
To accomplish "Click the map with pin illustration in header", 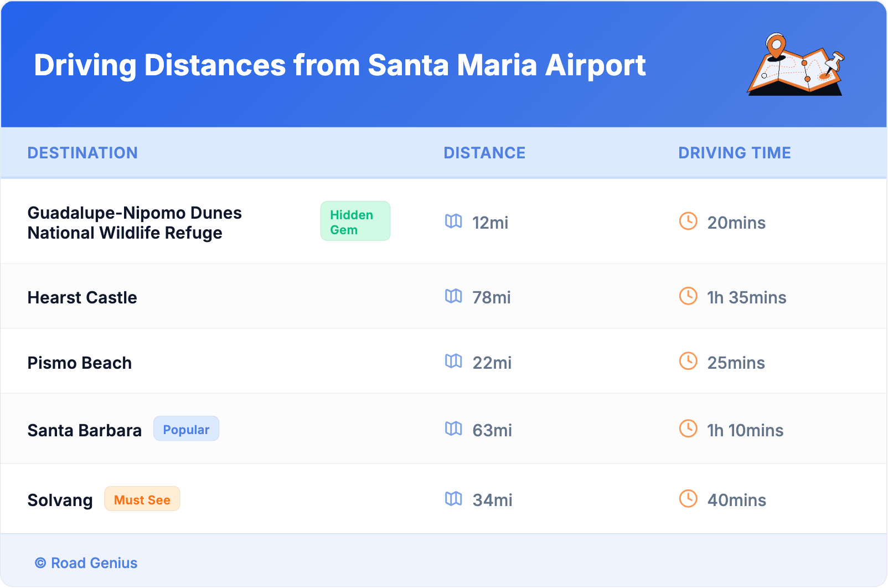I will coord(796,65).
